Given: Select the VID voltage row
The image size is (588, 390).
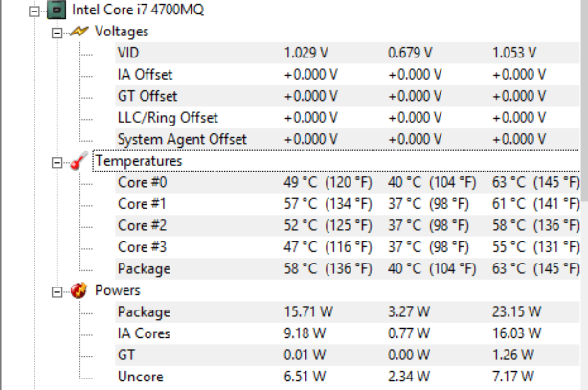Looking at the screenshot, I should click(x=127, y=52).
